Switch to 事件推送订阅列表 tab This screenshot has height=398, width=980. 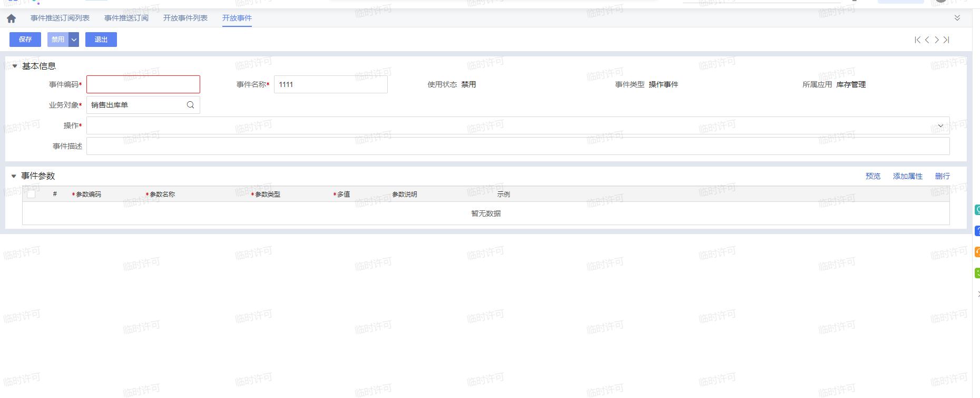60,18
